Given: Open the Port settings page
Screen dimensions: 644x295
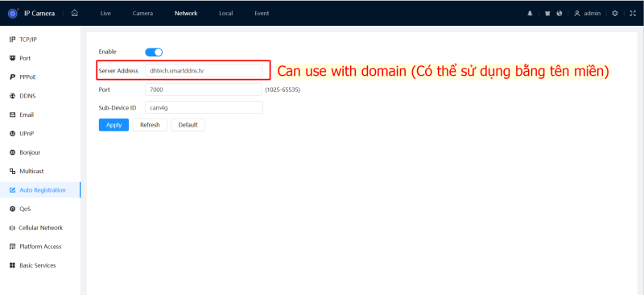Looking at the screenshot, I should (x=40, y=58).
